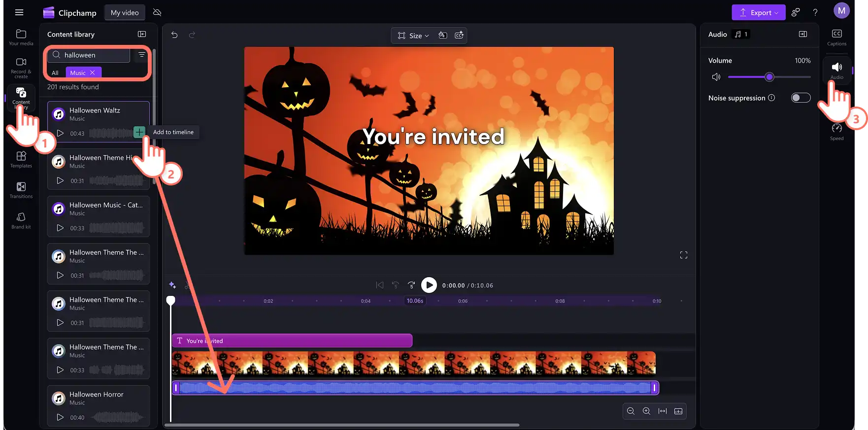Viewport: 868px width, 430px height.
Task: Open the Captions panel icon
Action: pyautogui.click(x=836, y=37)
